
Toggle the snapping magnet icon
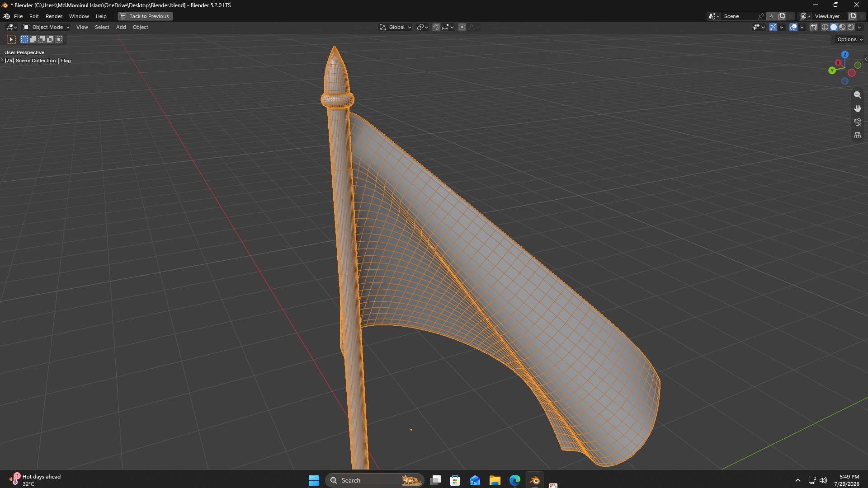click(x=436, y=27)
